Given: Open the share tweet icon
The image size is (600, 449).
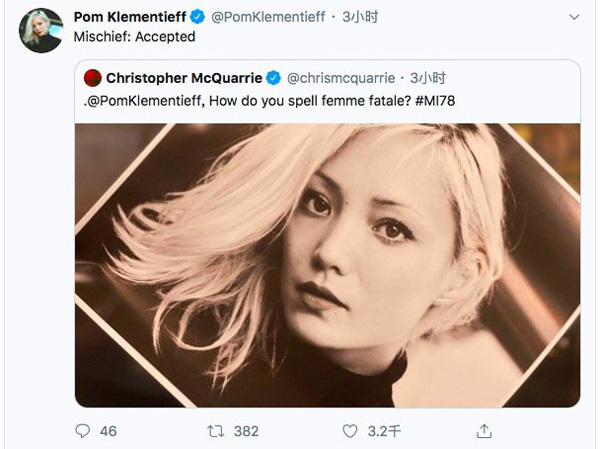Looking at the screenshot, I should click(484, 431).
